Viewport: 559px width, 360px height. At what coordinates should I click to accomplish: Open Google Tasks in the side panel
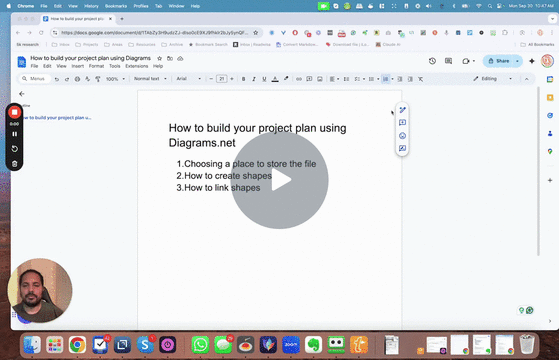pos(550,115)
